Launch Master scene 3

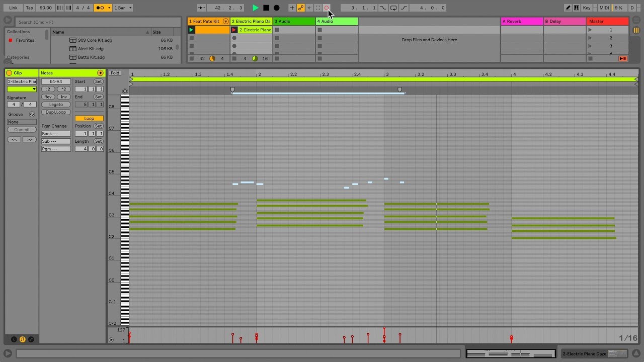click(591, 46)
